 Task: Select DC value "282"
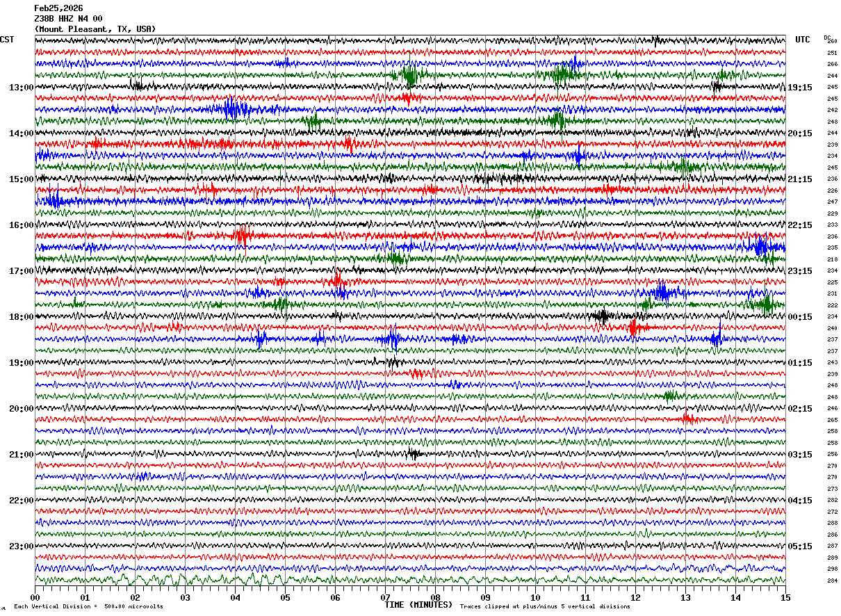click(832, 501)
